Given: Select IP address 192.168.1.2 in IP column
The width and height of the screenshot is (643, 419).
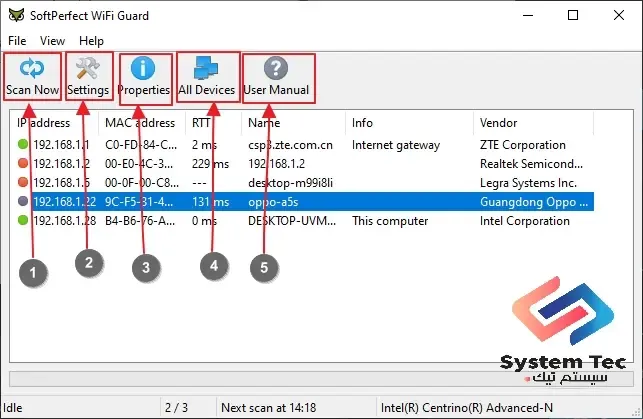Looking at the screenshot, I should pos(62,164).
